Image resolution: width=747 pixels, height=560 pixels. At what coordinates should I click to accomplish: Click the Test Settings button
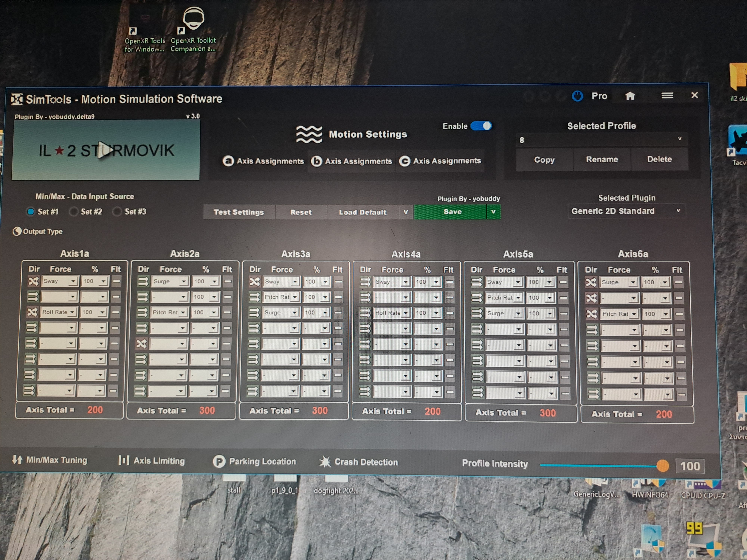click(x=239, y=212)
